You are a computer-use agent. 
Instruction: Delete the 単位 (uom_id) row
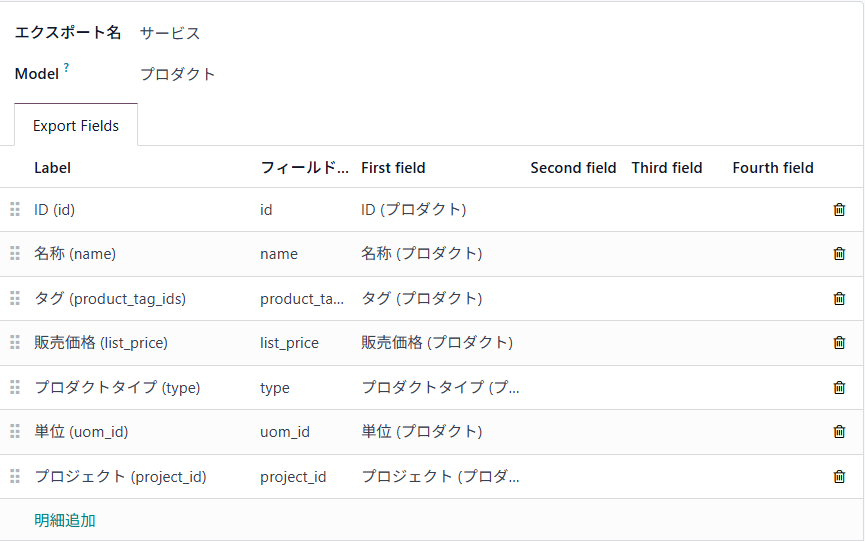click(x=839, y=432)
